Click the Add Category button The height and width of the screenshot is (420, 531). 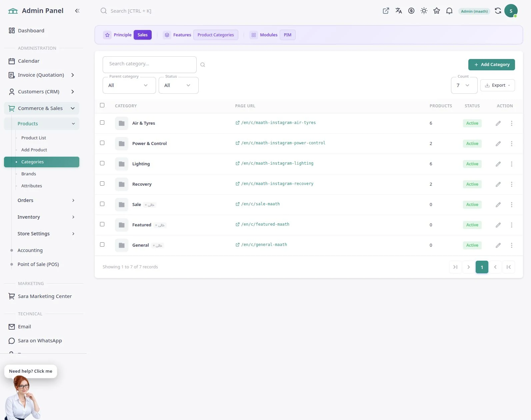point(491,65)
